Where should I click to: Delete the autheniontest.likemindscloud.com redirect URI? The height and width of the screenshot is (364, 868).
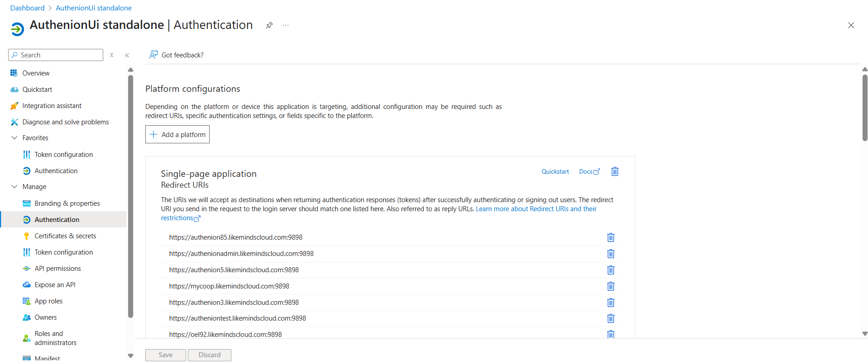611,318
